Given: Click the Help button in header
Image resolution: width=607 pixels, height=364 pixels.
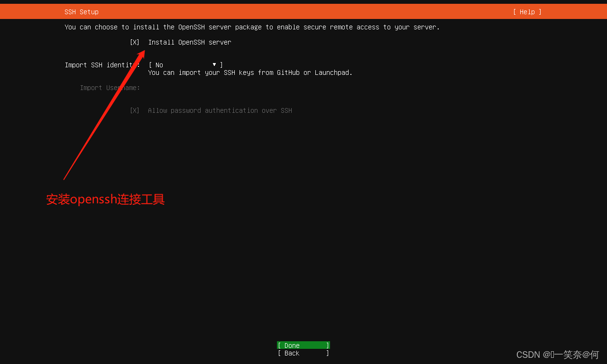Looking at the screenshot, I should click(527, 12).
